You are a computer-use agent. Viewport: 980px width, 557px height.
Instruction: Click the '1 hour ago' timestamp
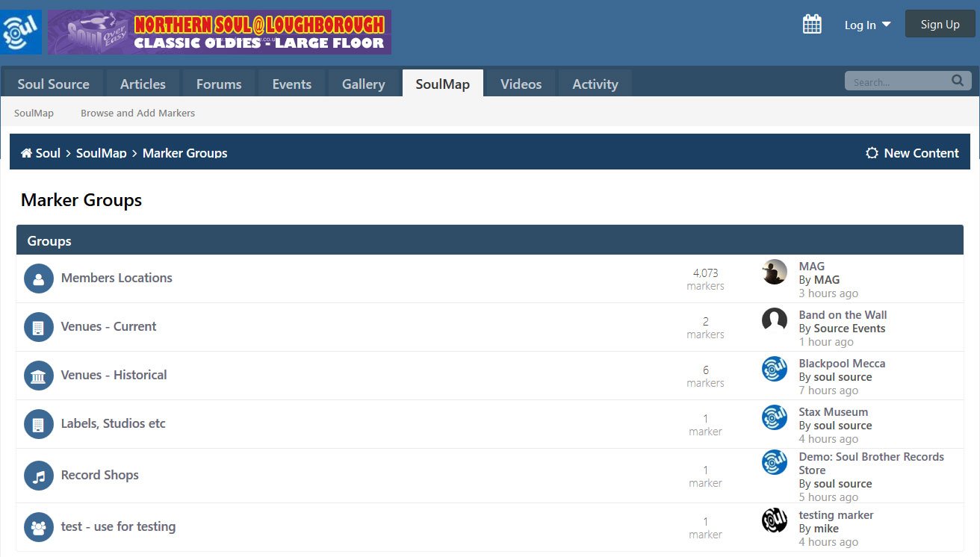pos(826,341)
